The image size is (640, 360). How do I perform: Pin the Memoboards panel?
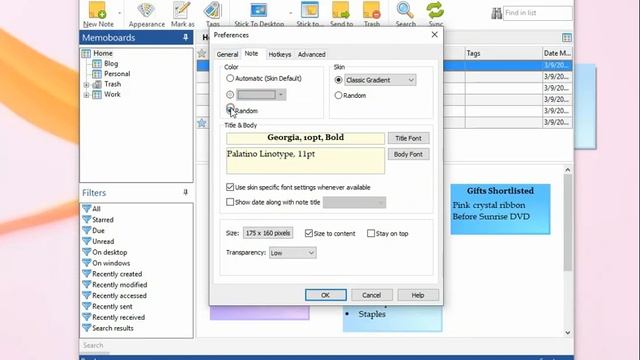(186, 38)
